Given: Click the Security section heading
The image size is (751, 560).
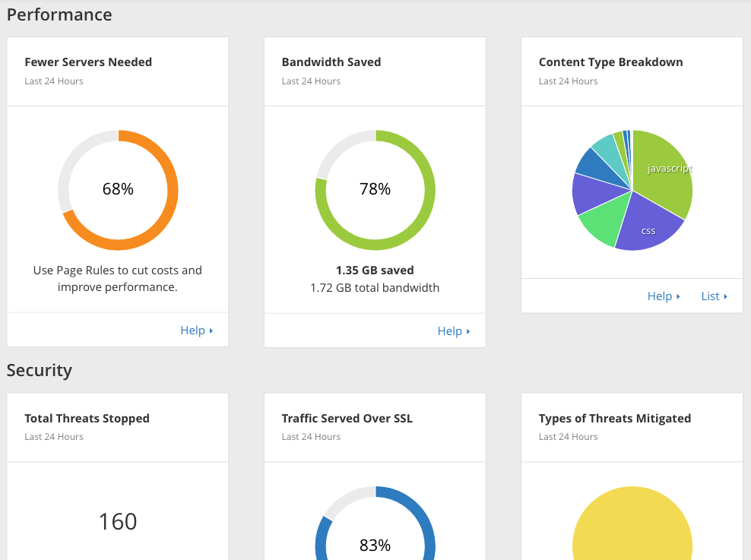Looking at the screenshot, I should 40,371.
